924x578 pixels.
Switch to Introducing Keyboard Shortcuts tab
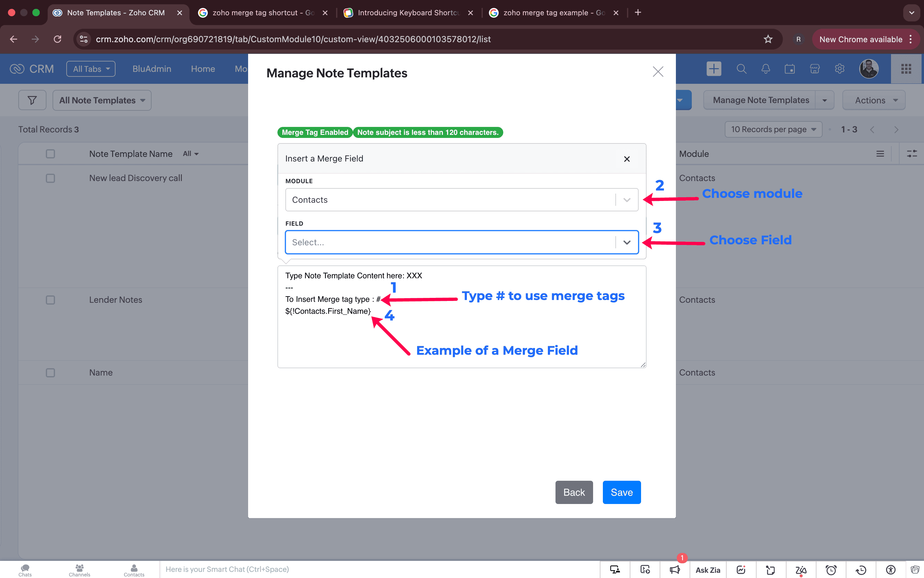(x=408, y=13)
